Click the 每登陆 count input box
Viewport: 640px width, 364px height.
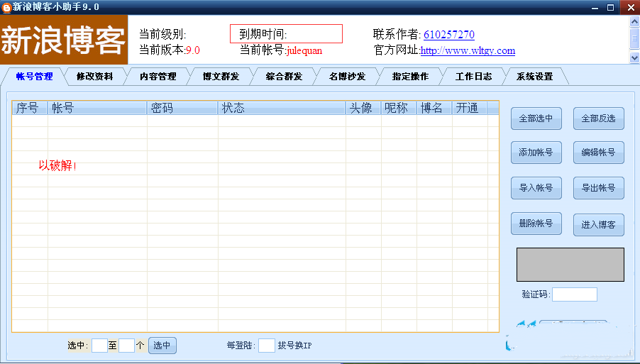[x=266, y=346]
